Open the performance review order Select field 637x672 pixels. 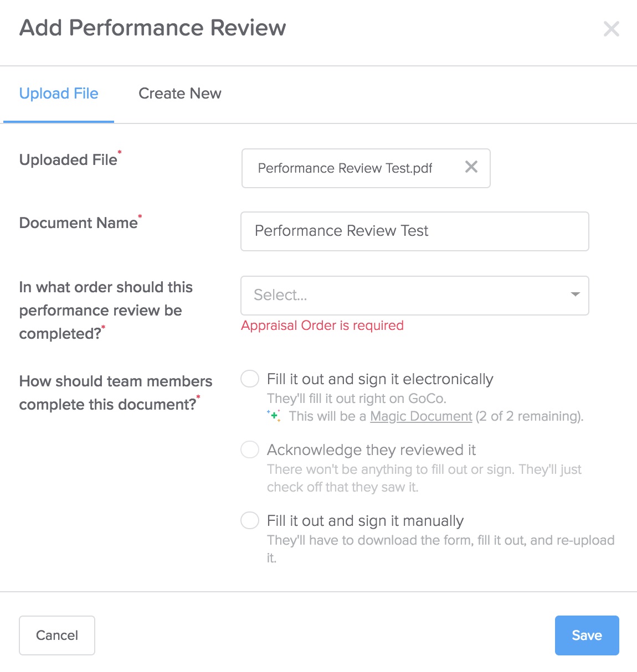pos(415,296)
